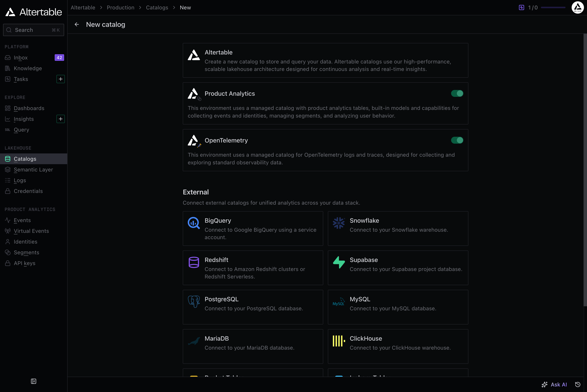
Task: Click the 1/0 counter text
Action: [x=533, y=7]
